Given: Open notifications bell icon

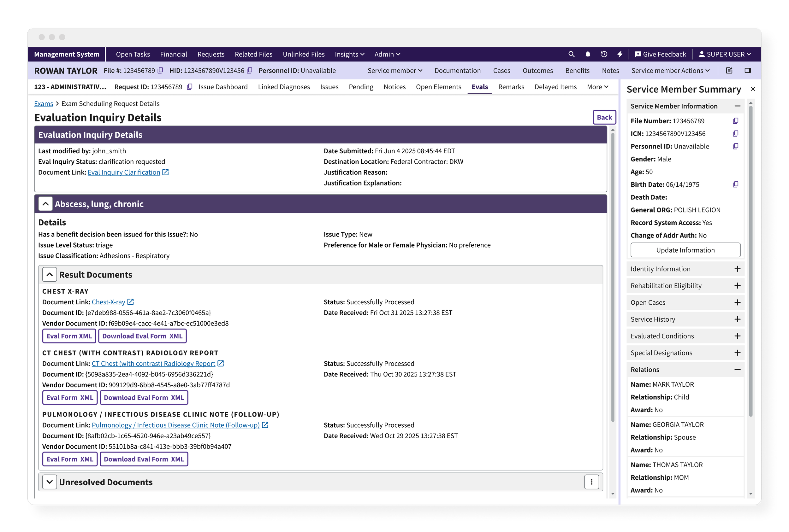Looking at the screenshot, I should [x=588, y=54].
